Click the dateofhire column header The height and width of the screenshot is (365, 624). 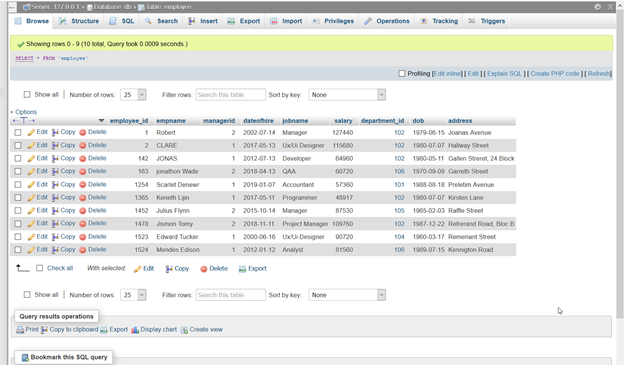tap(258, 121)
